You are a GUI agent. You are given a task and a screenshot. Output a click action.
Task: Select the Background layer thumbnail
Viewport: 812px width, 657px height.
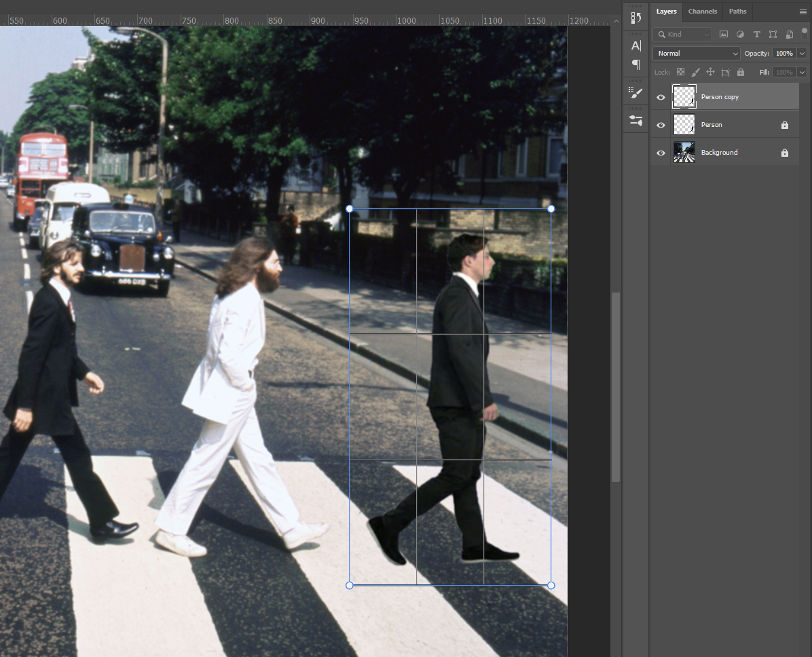pos(684,153)
